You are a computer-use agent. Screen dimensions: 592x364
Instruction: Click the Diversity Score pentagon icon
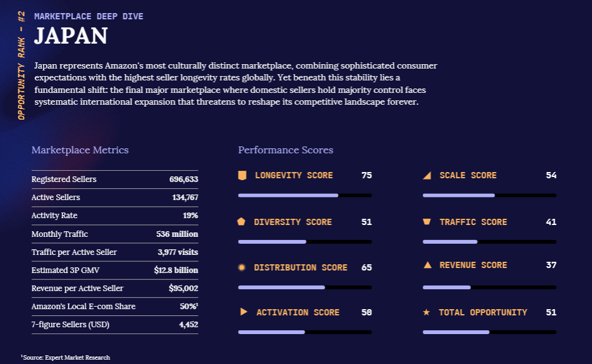click(242, 222)
